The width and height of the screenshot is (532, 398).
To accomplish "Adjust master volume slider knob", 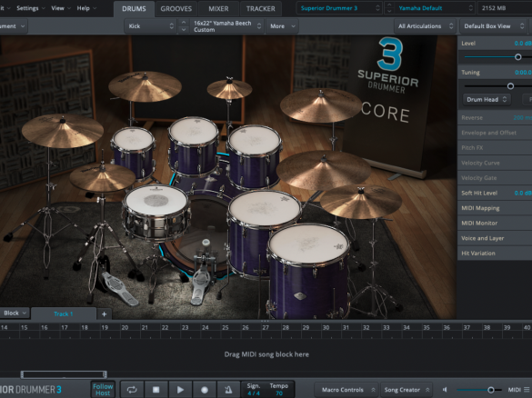I will tap(490, 390).
